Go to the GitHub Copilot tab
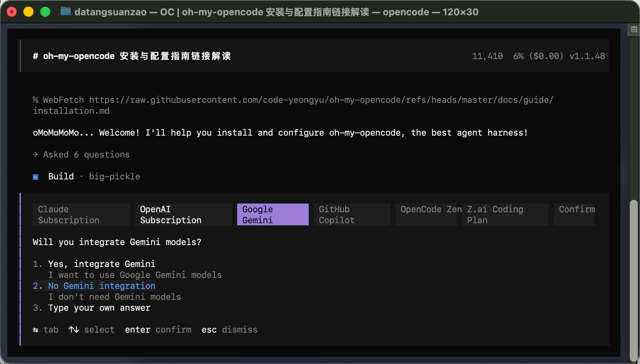This screenshot has width=640, height=364. 352,214
